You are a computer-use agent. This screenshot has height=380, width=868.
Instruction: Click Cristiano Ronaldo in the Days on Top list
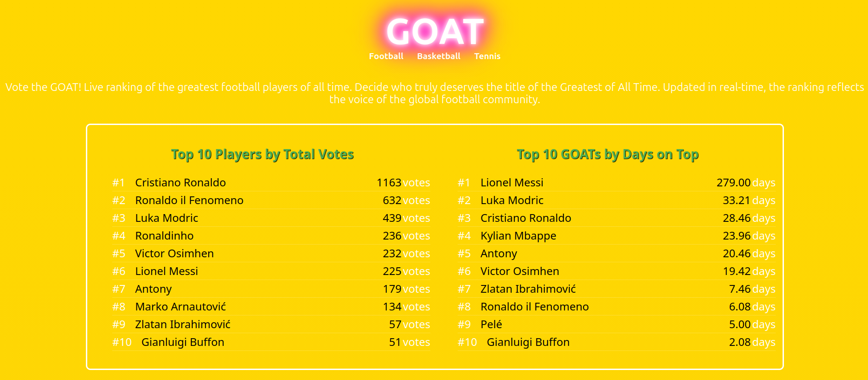coord(526,218)
